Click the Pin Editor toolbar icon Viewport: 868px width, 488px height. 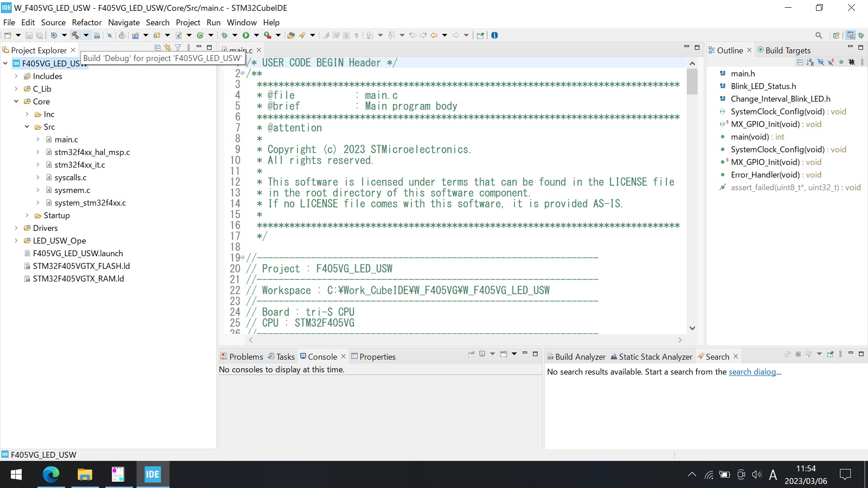[x=480, y=35]
